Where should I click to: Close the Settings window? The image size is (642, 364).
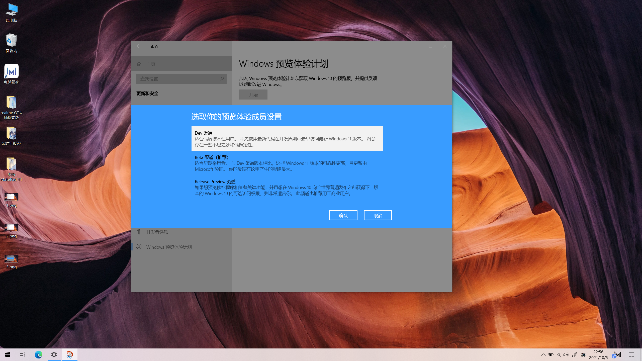(x=445, y=46)
